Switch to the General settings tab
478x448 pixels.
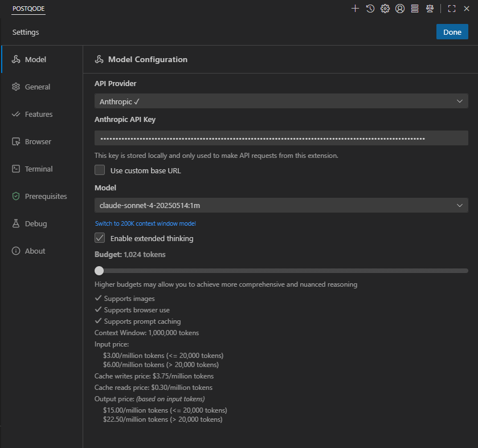(38, 87)
